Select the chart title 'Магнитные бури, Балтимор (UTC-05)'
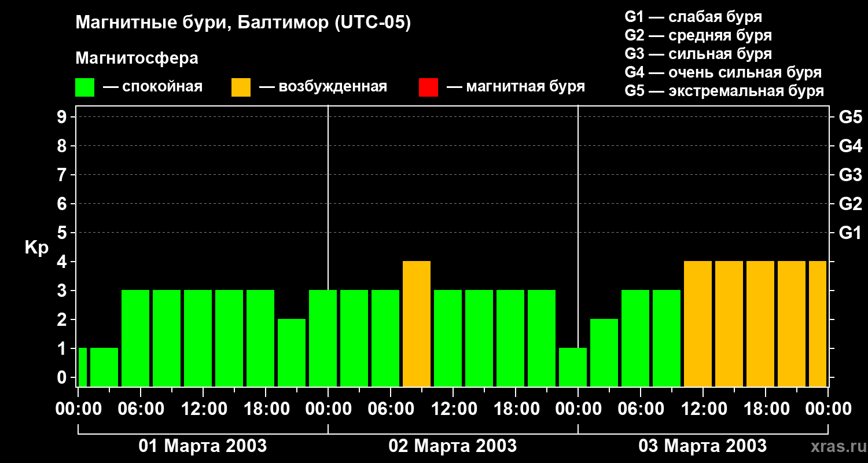This screenshot has width=868, height=463. pos(243,24)
